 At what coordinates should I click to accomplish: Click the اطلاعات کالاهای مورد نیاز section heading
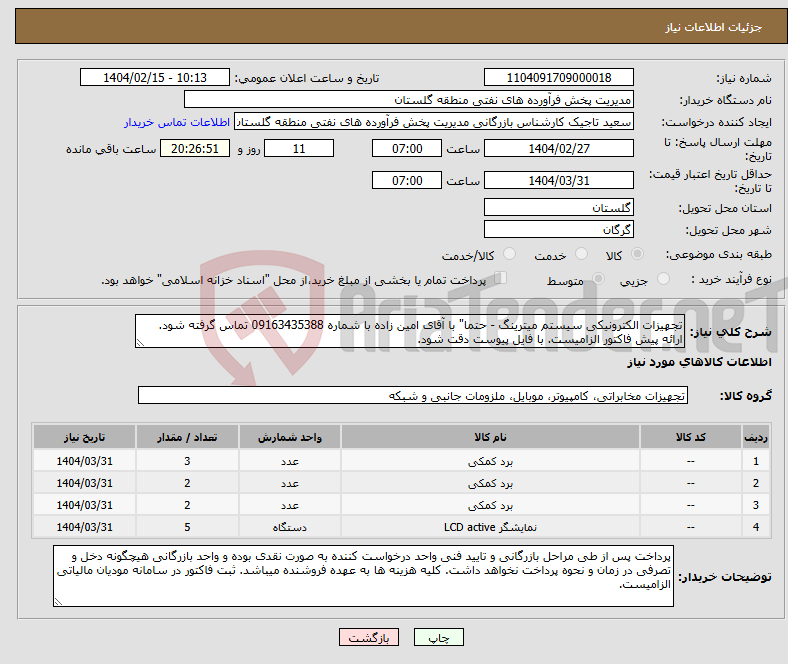tap(699, 362)
